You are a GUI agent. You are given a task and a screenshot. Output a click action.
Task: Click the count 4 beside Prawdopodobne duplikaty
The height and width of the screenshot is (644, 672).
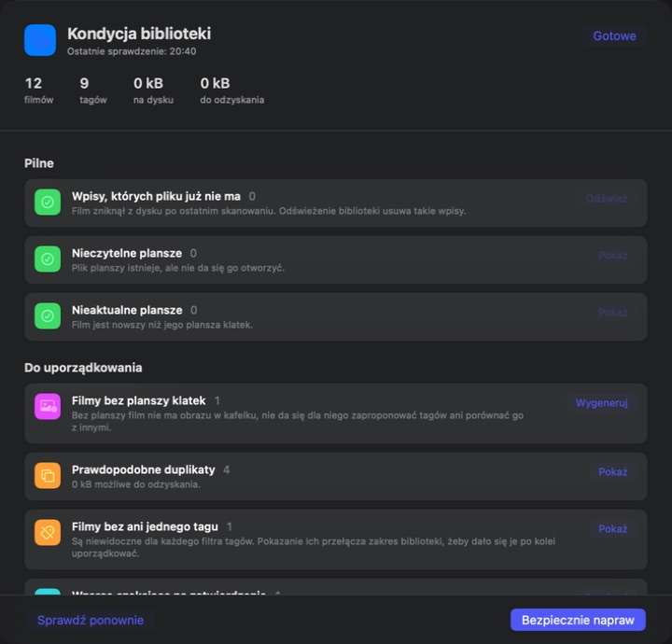(226, 469)
